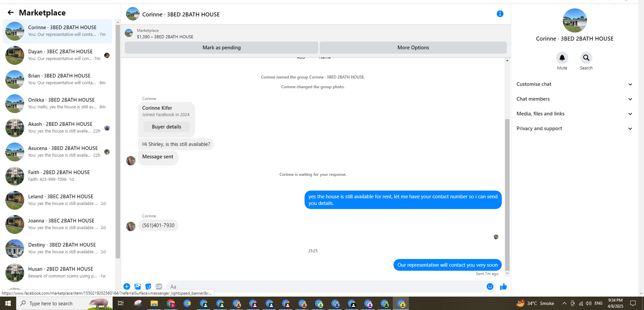Search in conversation magnifier icon
The width and height of the screenshot is (644, 310).
pos(586,58)
